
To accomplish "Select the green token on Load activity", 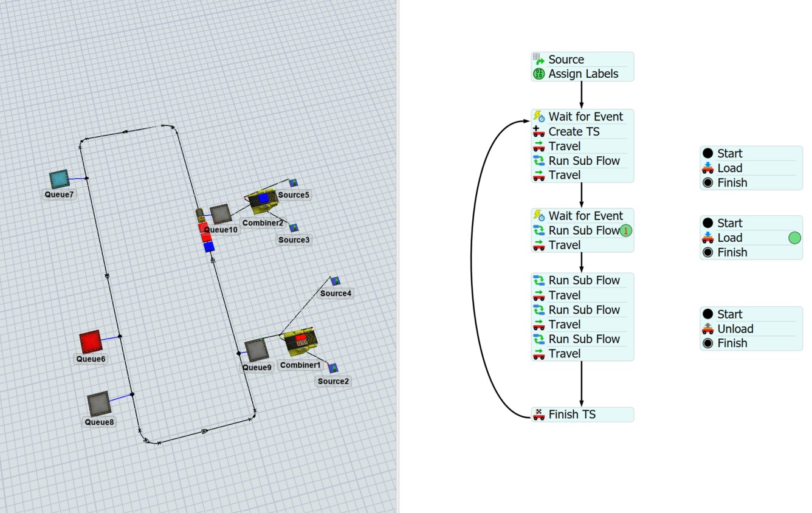I will (794, 238).
